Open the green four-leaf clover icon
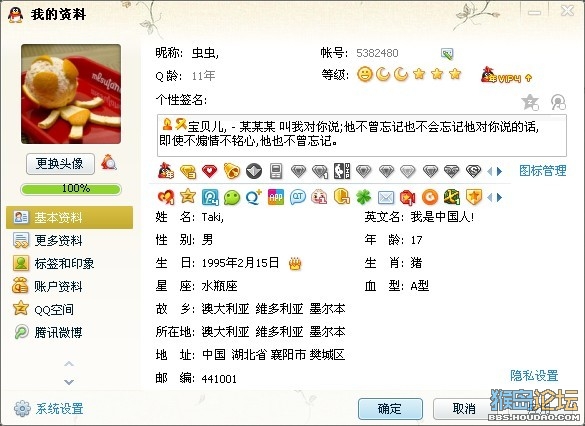This screenshot has width=585, height=426. click(363, 197)
